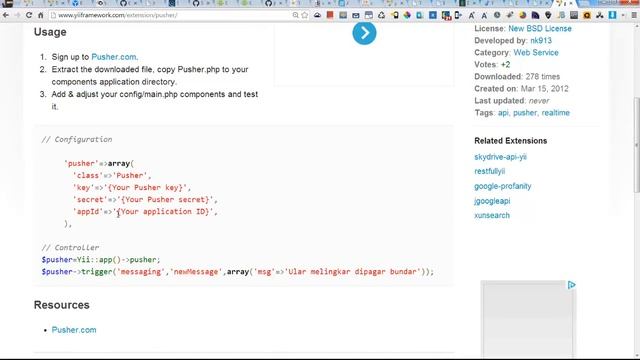Open the Chrome menu hamburger icon

634,16
